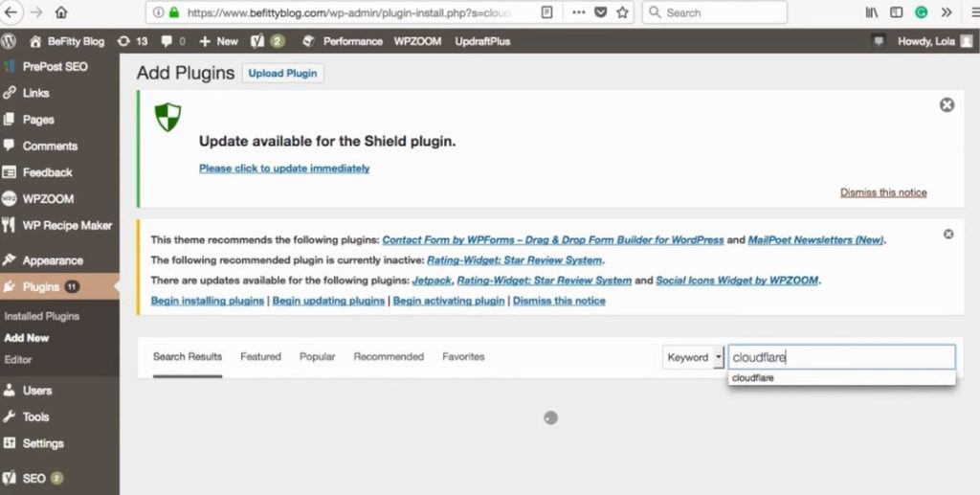The height and width of the screenshot is (495, 980).
Task: Close the Shield update notice
Action: [947, 105]
